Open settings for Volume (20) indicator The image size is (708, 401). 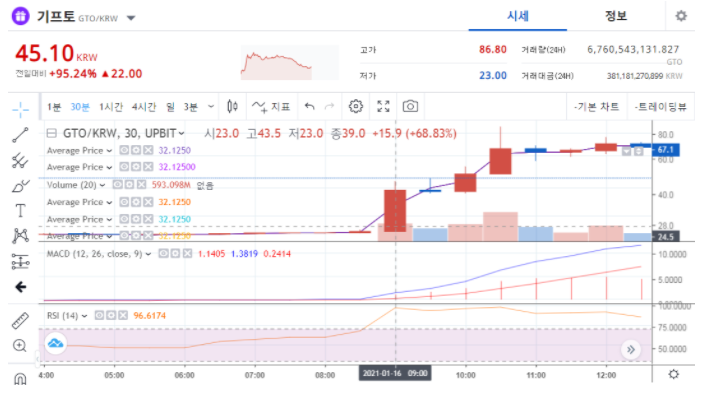pyautogui.click(x=129, y=185)
